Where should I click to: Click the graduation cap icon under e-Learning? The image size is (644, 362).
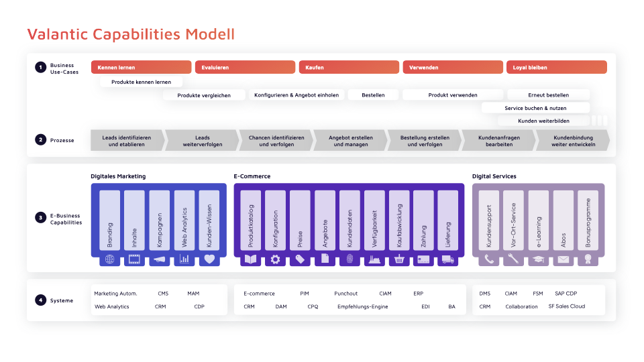(538, 259)
